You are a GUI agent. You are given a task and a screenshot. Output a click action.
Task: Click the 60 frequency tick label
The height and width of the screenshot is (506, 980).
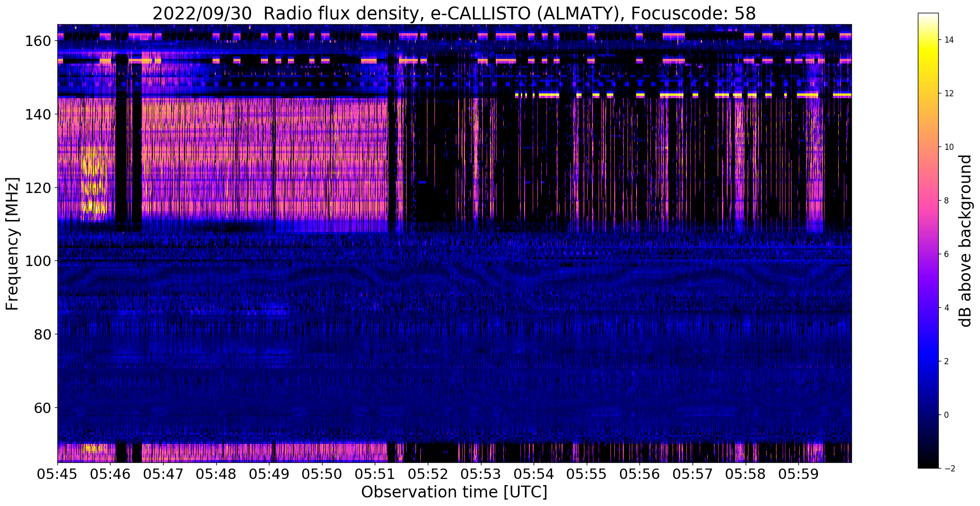42,408
